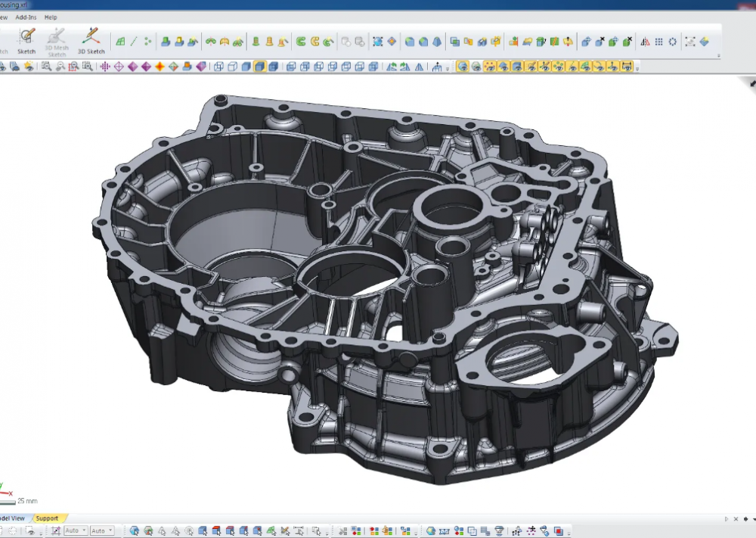Select the Circular Pattern icon

pos(672,42)
